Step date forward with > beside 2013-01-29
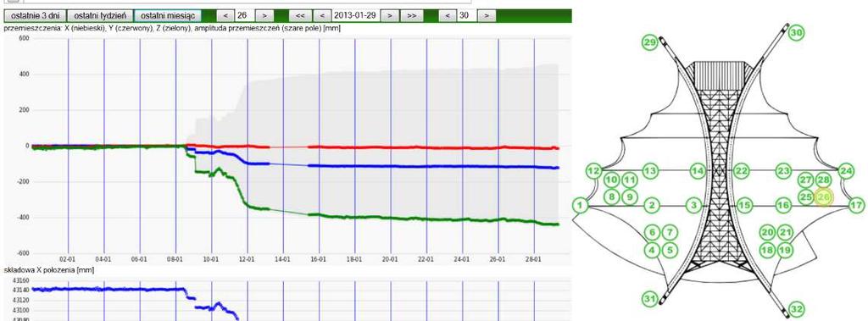This screenshot has width=868, height=321. (390, 15)
